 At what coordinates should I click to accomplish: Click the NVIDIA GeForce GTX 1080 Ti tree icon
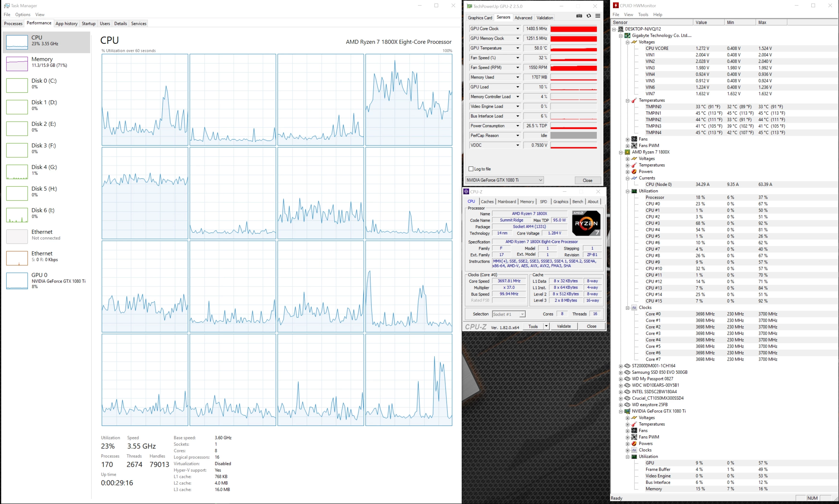point(628,411)
